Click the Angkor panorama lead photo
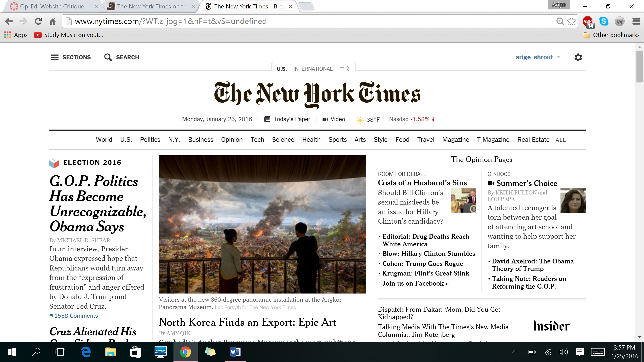The width and height of the screenshot is (644, 362). (262, 224)
